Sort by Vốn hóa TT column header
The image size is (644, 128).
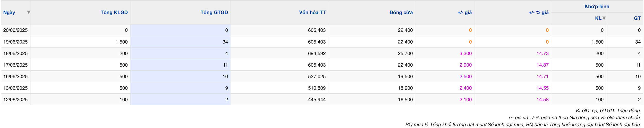pyautogui.click(x=312, y=12)
